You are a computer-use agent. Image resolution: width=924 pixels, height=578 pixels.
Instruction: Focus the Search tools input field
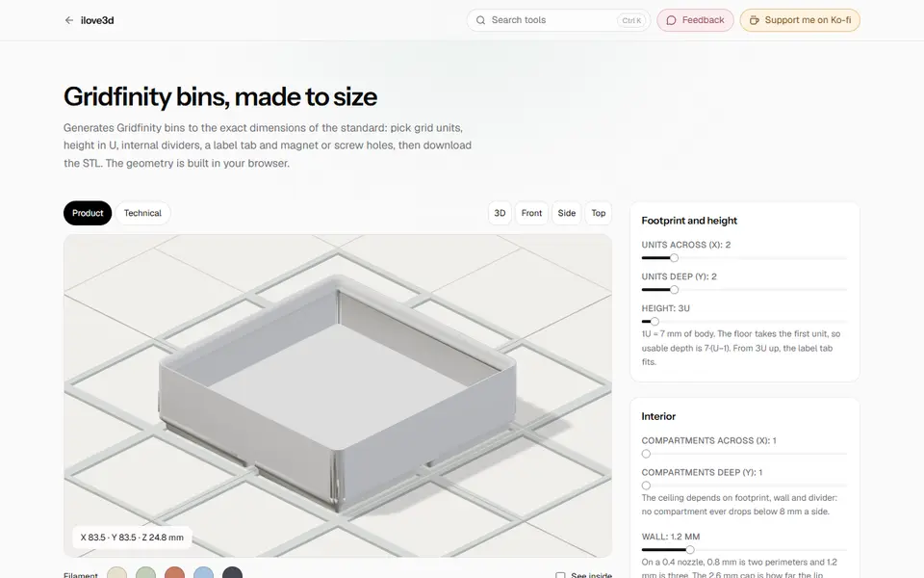(558, 20)
